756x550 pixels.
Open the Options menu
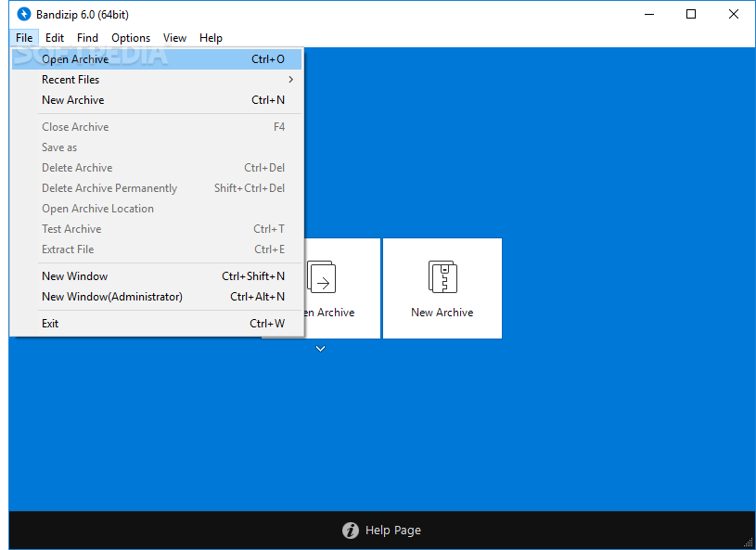[x=131, y=38]
